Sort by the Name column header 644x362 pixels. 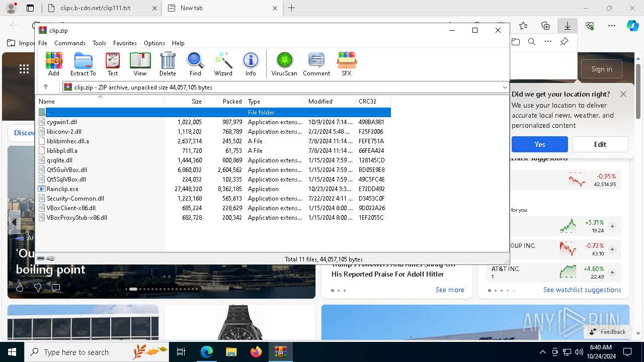101,102
